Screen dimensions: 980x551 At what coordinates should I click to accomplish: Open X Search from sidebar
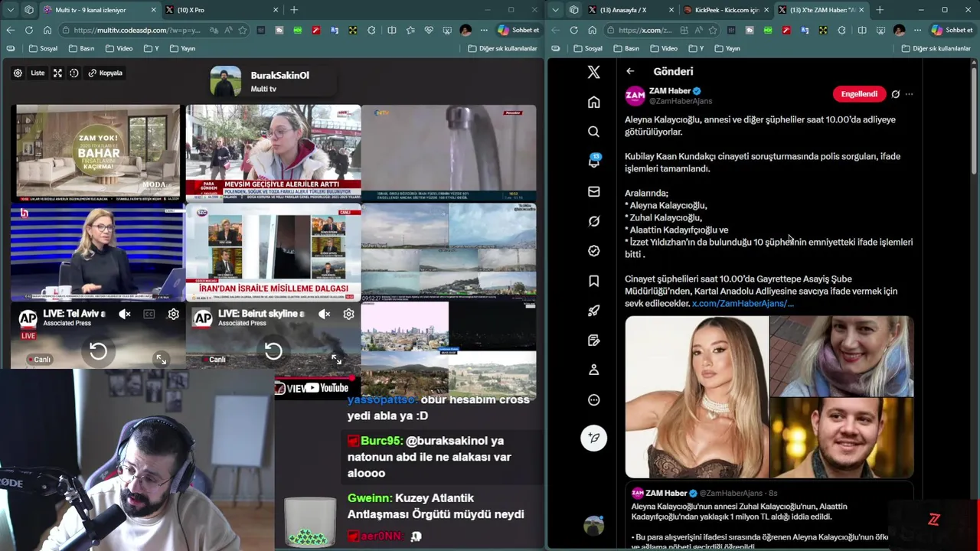[593, 132]
